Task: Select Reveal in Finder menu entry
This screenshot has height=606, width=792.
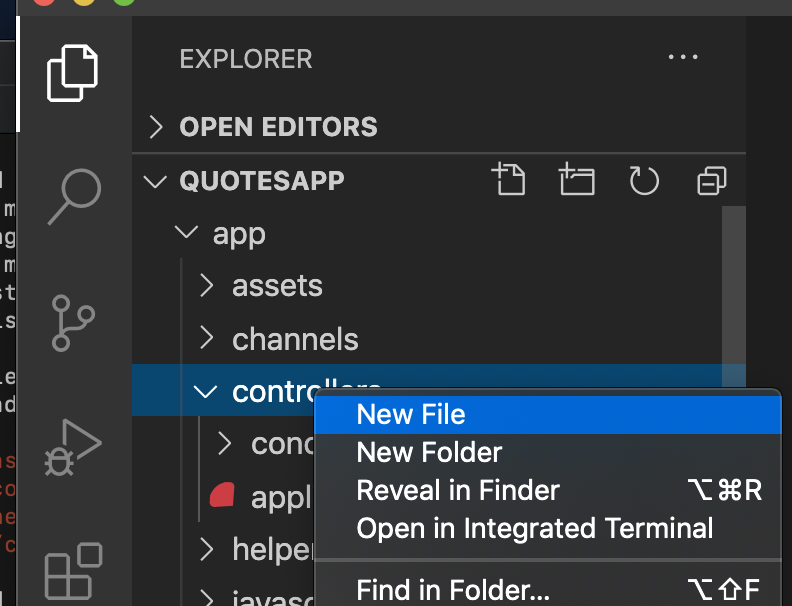Action: click(548, 490)
